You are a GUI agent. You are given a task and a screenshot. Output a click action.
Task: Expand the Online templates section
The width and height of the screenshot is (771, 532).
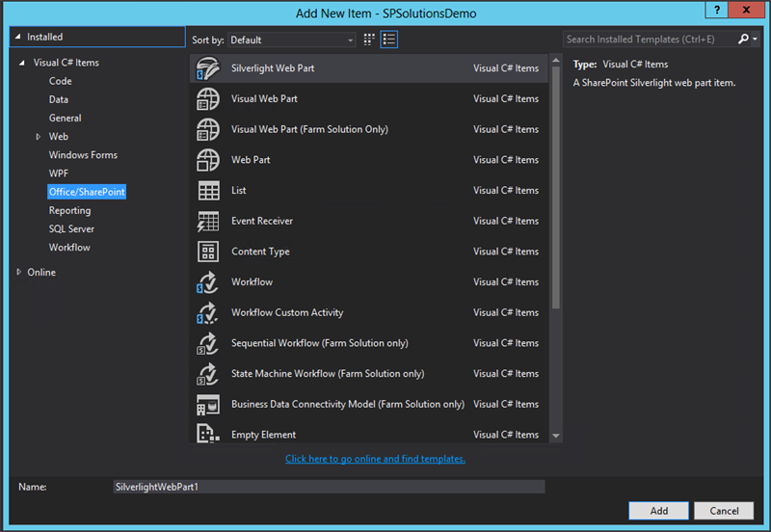(x=19, y=273)
